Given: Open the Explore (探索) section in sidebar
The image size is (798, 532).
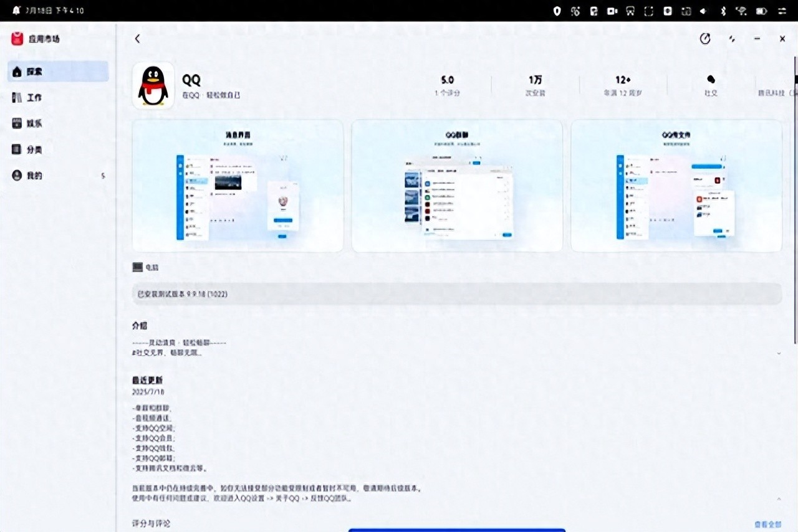Looking at the screenshot, I should tap(59, 72).
